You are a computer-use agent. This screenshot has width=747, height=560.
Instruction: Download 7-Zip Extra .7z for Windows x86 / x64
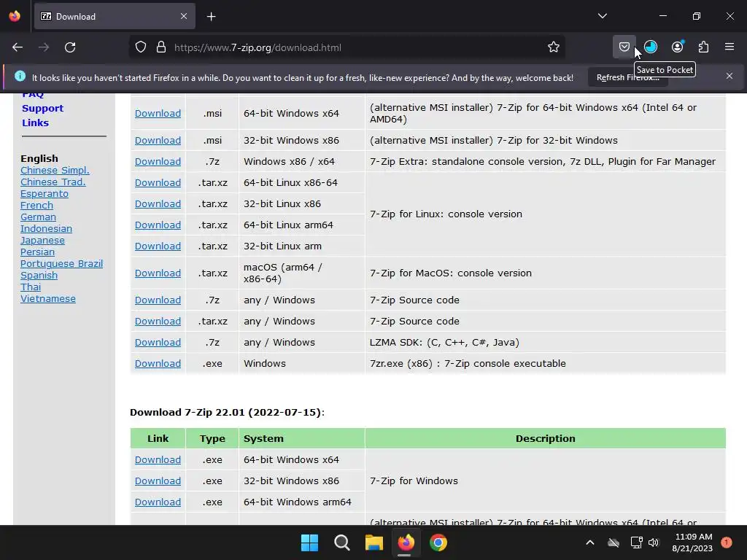158,161
